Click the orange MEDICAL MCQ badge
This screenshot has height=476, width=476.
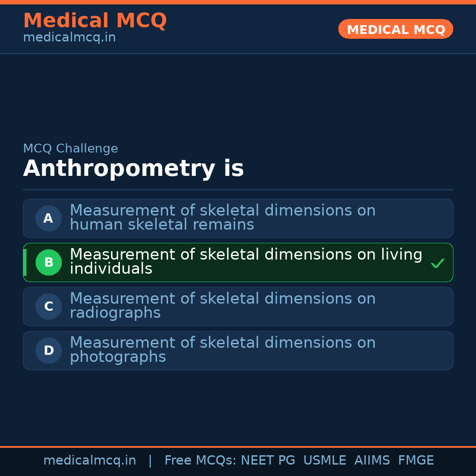[395, 29]
